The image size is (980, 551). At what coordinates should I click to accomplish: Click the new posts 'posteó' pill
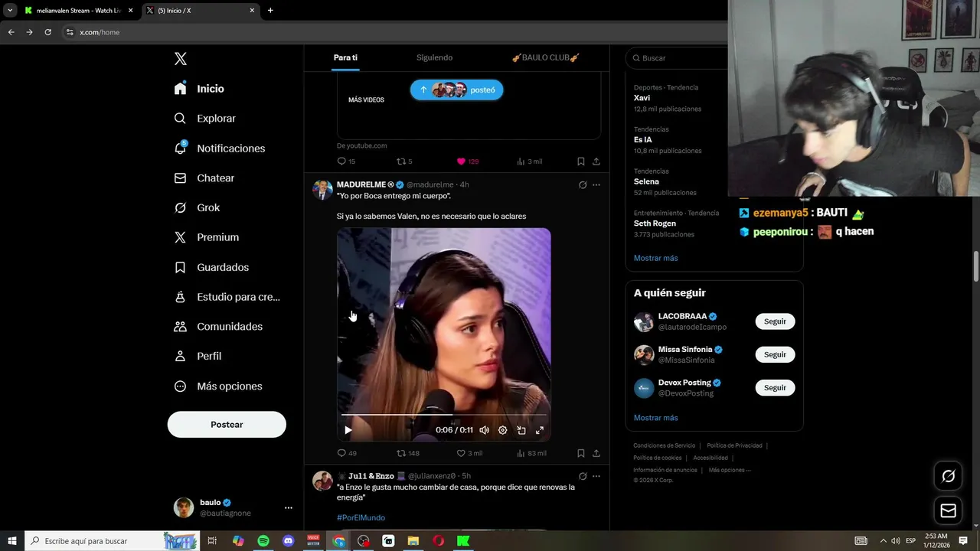pyautogui.click(x=456, y=90)
